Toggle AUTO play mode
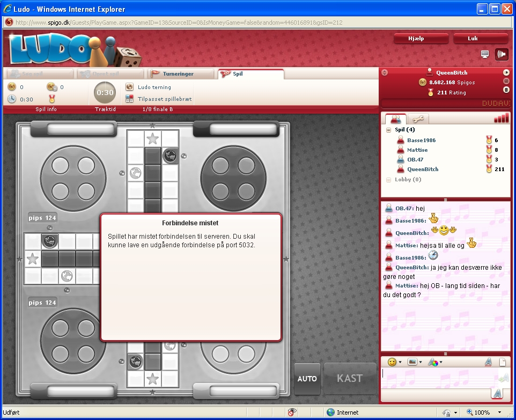This screenshot has width=516, height=420. (x=307, y=379)
